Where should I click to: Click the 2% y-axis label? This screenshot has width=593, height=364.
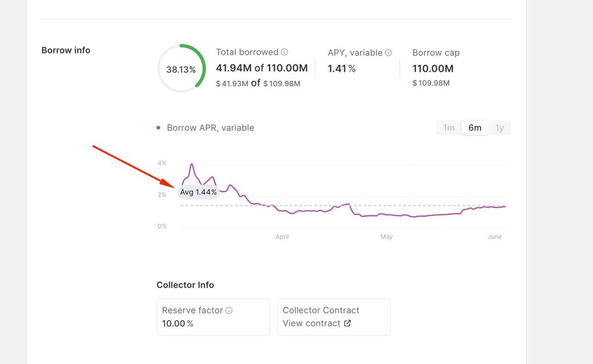162,195
